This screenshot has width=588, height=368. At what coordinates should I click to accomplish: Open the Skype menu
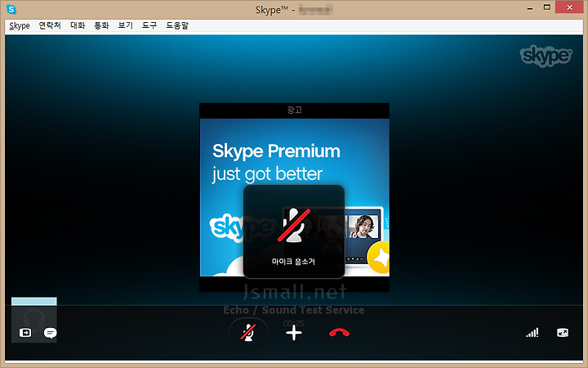(x=20, y=25)
